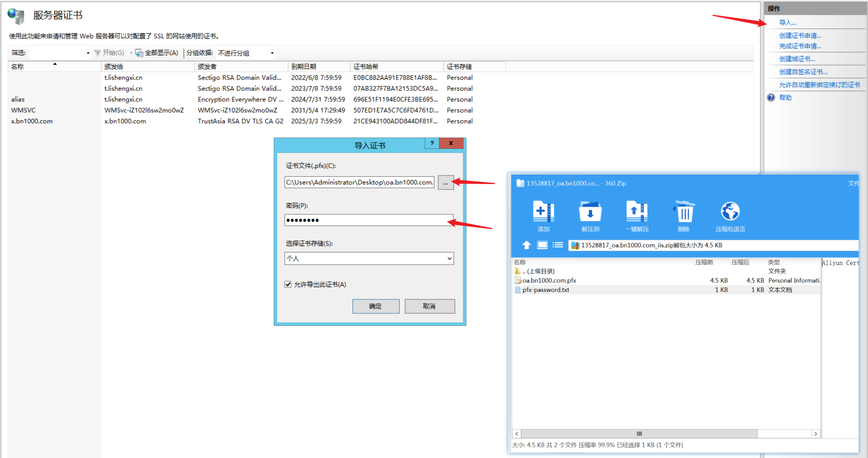This screenshot has height=458, width=868.
Task: Open the filter field dropdown arrow
Action: [88, 53]
